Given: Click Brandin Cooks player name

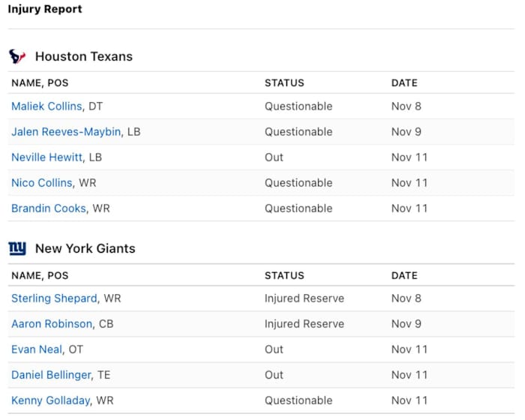Looking at the screenshot, I should 49,208.
